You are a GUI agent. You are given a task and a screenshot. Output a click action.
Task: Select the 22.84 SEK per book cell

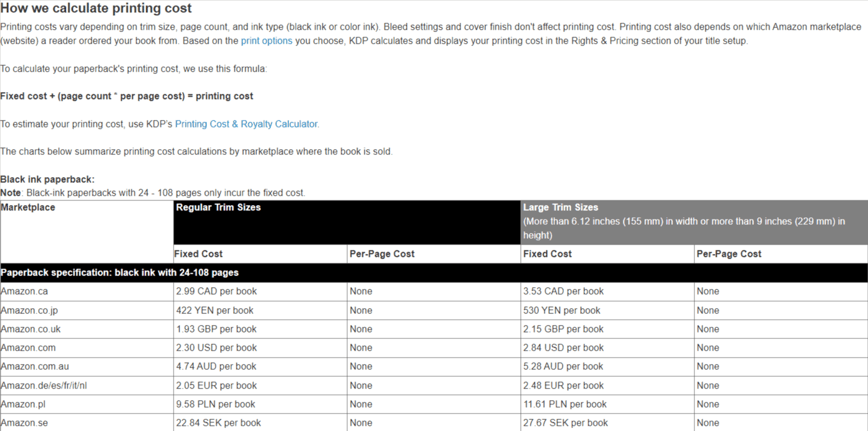click(x=220, y=422)
